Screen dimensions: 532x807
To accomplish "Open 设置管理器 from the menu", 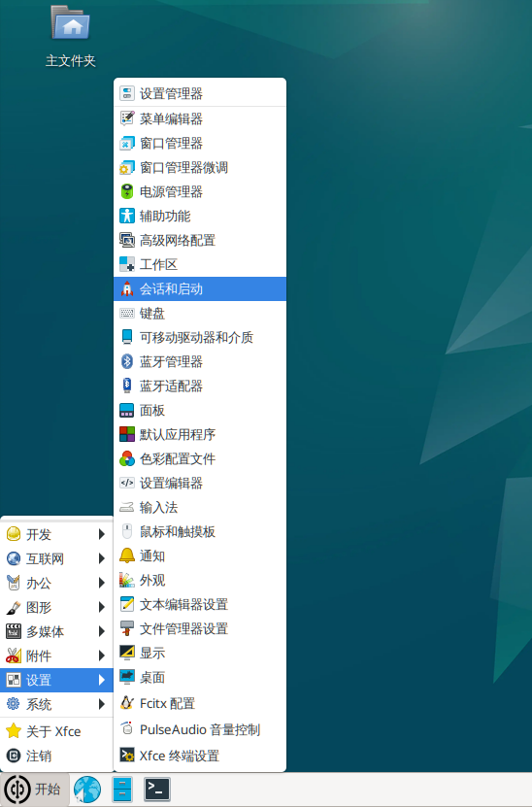I will tap(200, 93).
